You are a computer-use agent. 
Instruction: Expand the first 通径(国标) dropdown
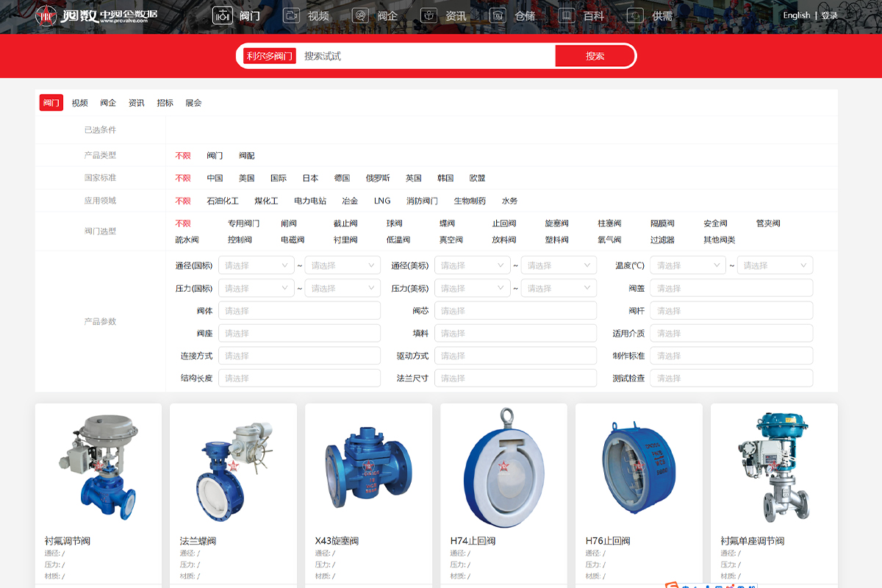(x=256, y=265)
